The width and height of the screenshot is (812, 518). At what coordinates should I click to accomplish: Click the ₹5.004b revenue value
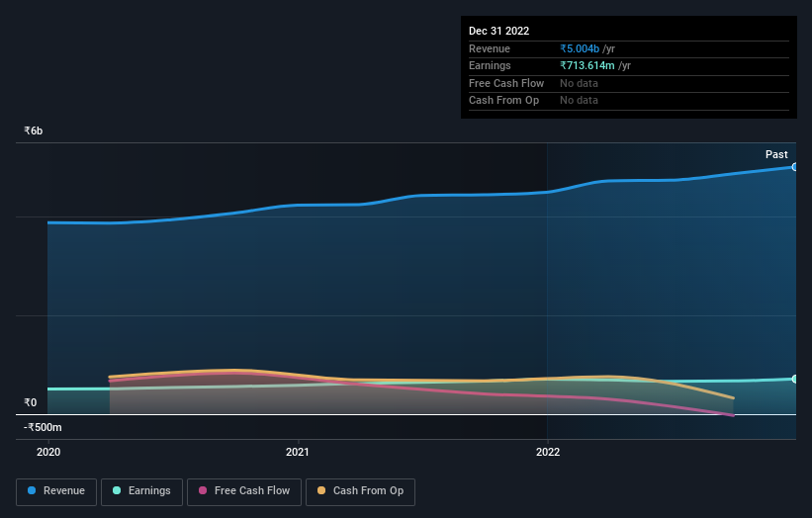click(x=580, y=48)
